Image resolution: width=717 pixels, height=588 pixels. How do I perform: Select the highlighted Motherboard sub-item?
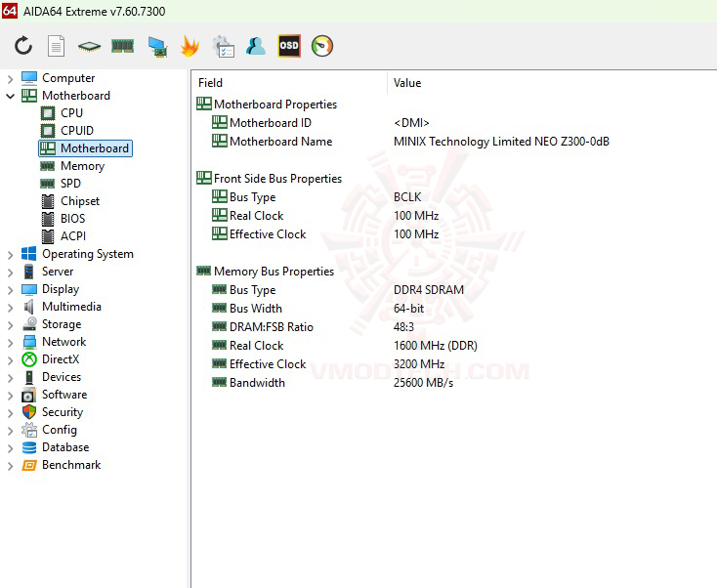click(x=86, y=148)
